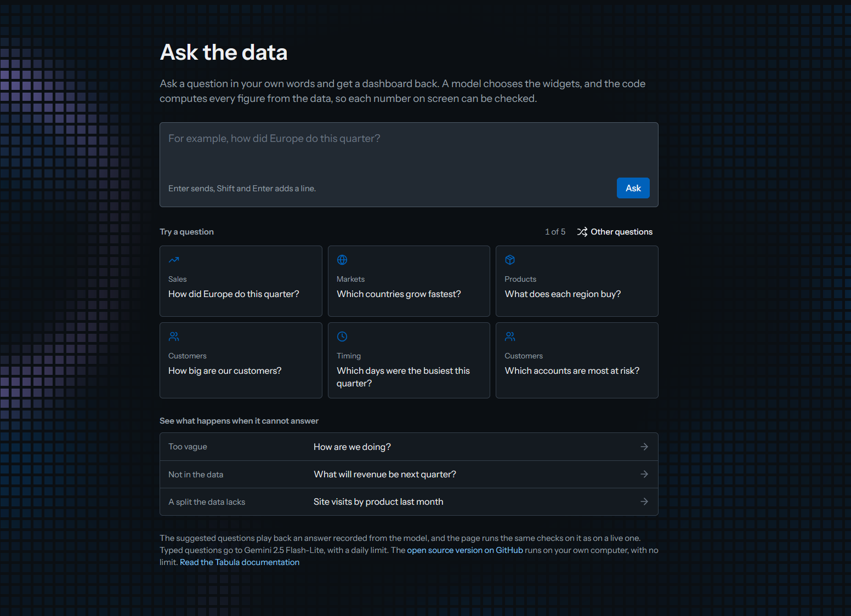Choose 'Which countries grow fastest?' question
The width and height of the screenshot is (851, 616).
[x=409, y=281]
